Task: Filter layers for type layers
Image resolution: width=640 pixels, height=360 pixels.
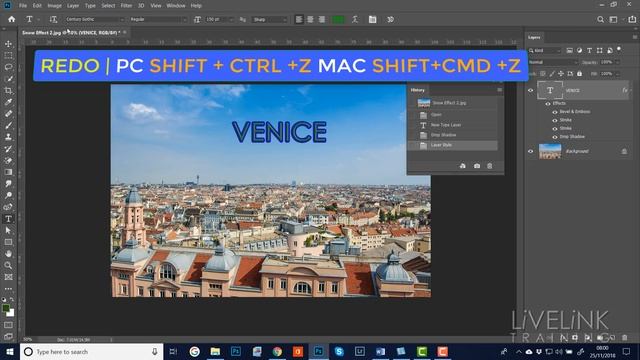Action: 589,50
